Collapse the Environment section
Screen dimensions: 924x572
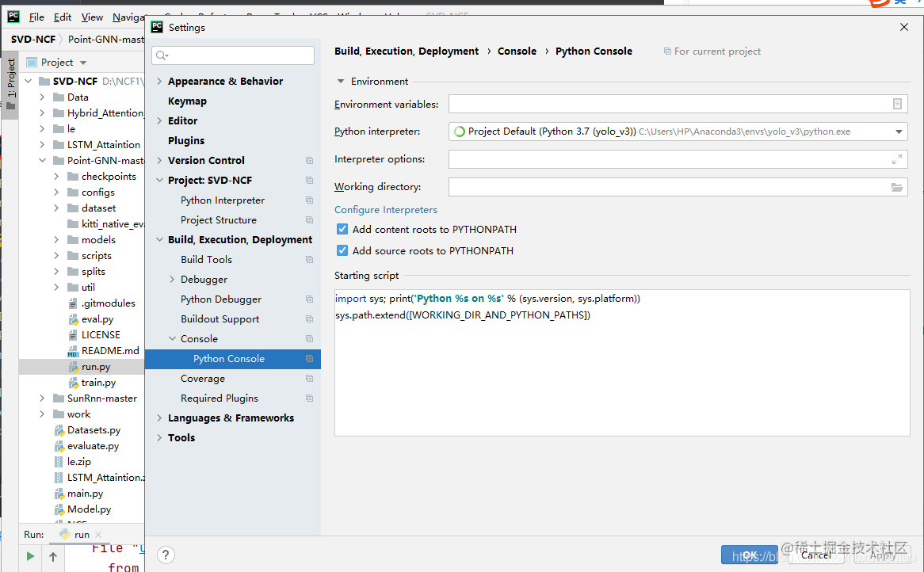(x=339, y=81)
